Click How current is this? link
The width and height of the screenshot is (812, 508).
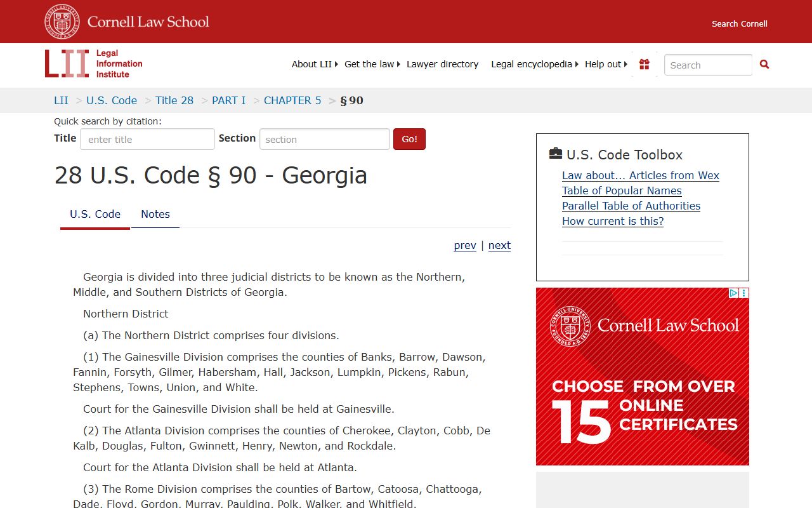click(613, 221)
